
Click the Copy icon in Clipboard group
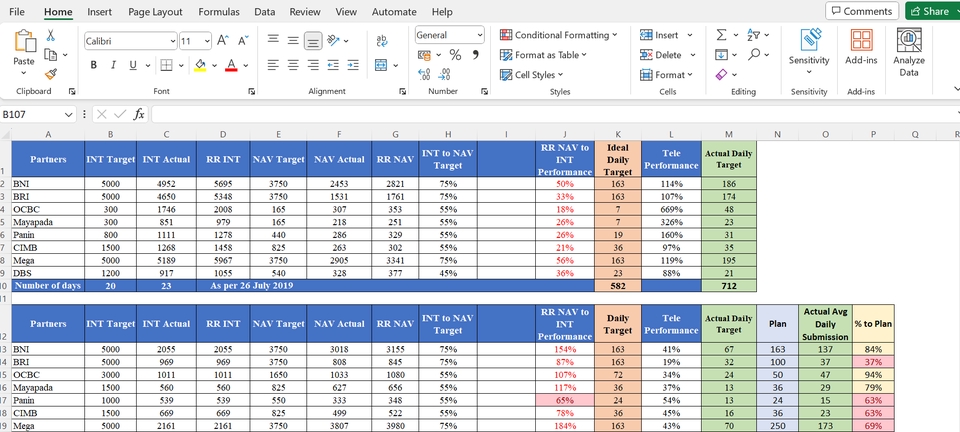51,55
